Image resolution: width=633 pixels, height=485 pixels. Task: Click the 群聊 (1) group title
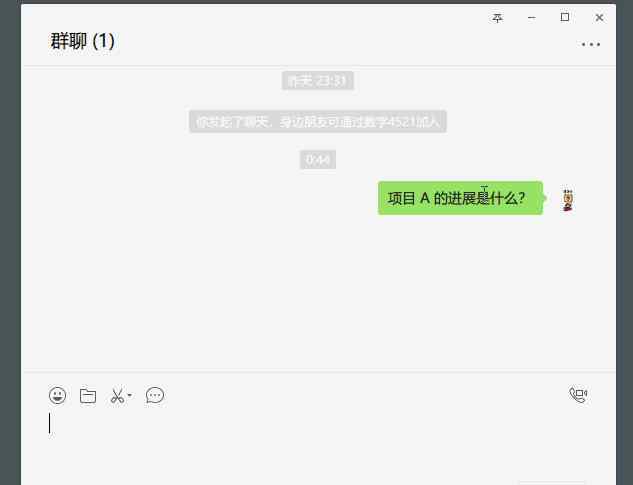[82, 41]
